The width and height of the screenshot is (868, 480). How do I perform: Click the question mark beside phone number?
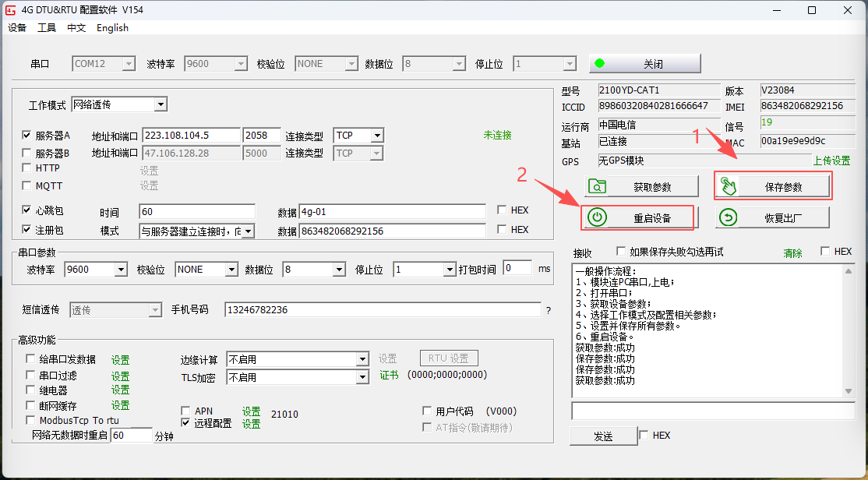548,310
